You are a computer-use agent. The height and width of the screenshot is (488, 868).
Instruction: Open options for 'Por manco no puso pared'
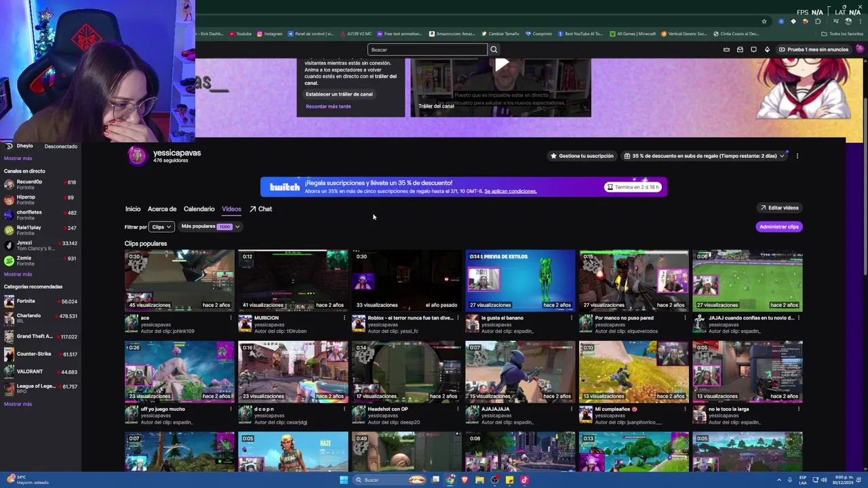coord(684,318)
